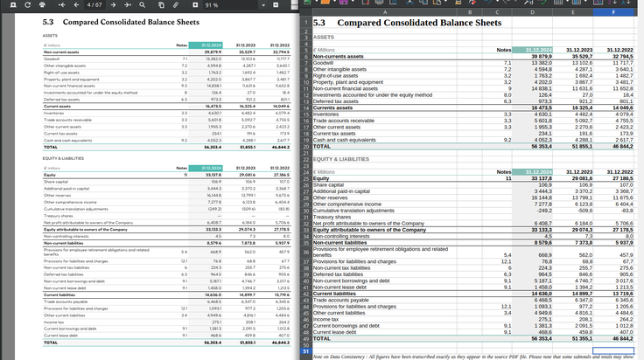Open PDF search with the magnifier icon

pos(142,5)
